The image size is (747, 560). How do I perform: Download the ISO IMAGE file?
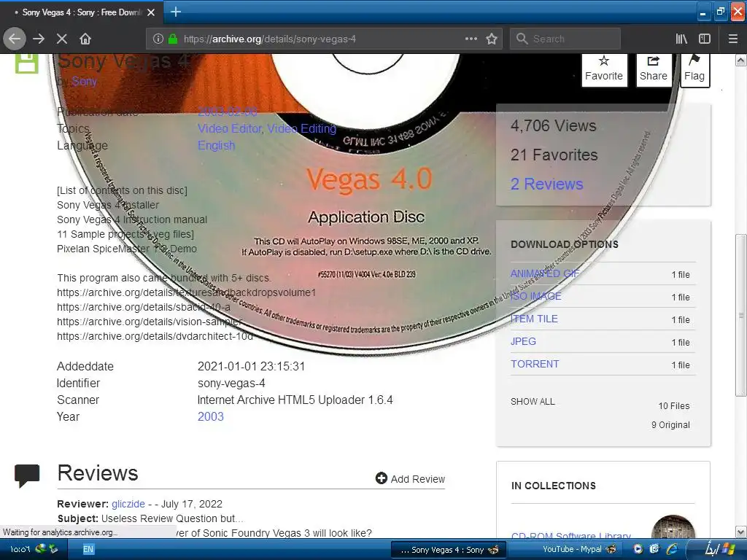pyautogui.click(x=536, y=296)
